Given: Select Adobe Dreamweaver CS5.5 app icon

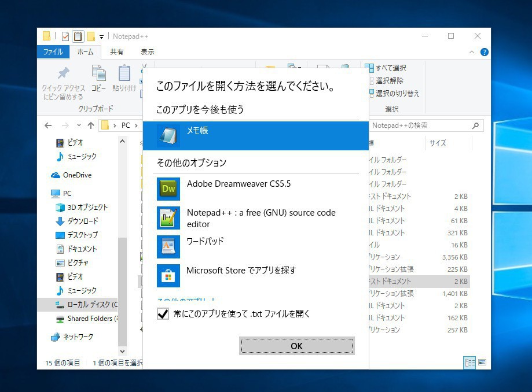Looking at the screenshot, I should [x=168, y=188].
